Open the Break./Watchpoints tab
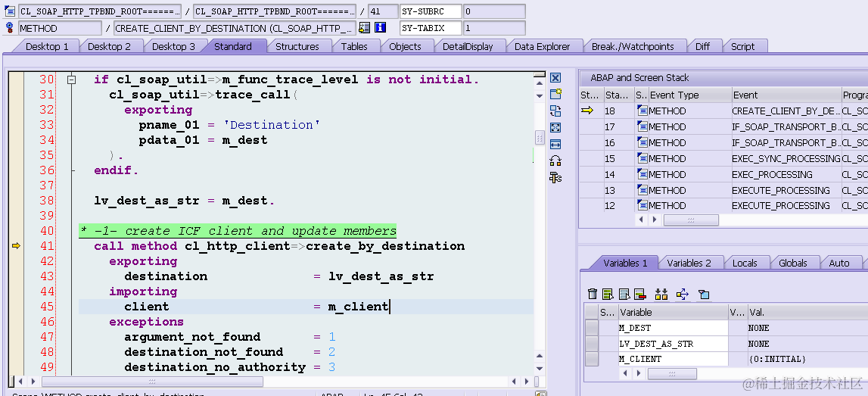 (x=633, y=46)
